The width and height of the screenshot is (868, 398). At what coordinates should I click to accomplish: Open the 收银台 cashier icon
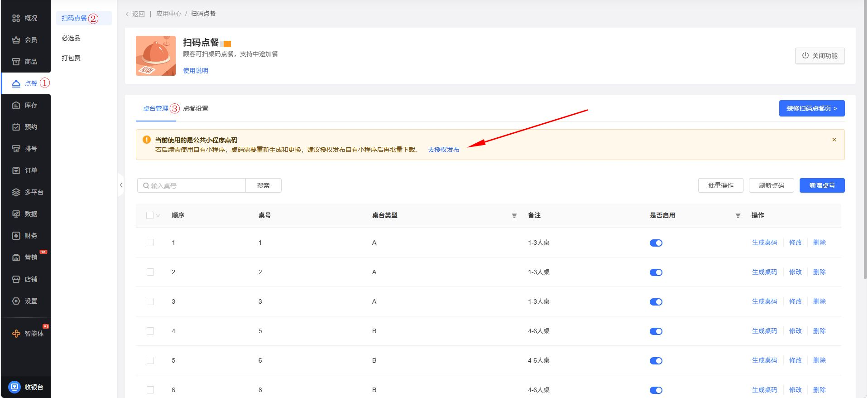coord(15,387)
